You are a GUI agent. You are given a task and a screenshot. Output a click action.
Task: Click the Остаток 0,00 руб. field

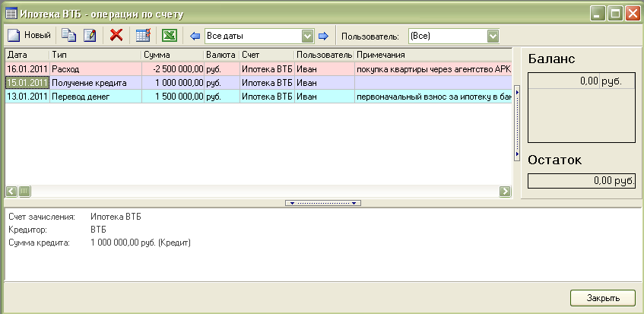click(581, 181)
